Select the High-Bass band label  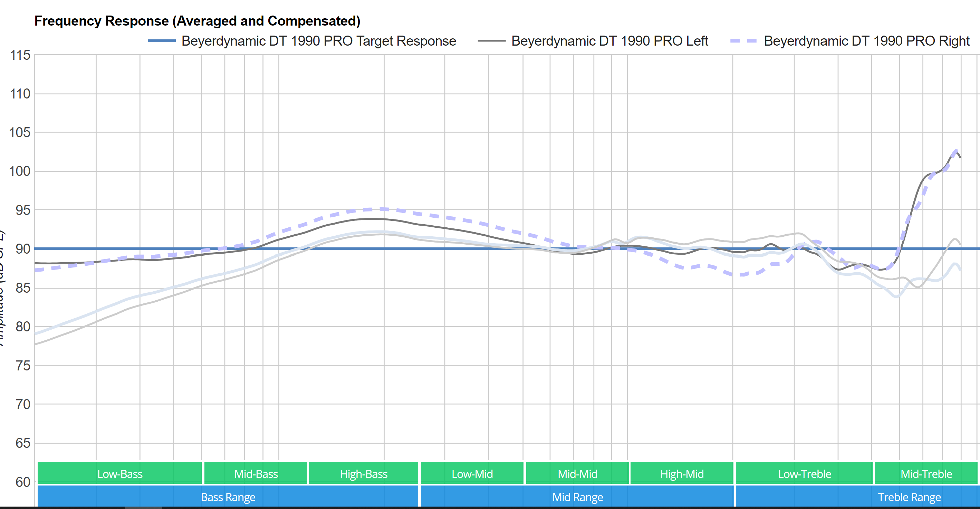coord(364,474)
